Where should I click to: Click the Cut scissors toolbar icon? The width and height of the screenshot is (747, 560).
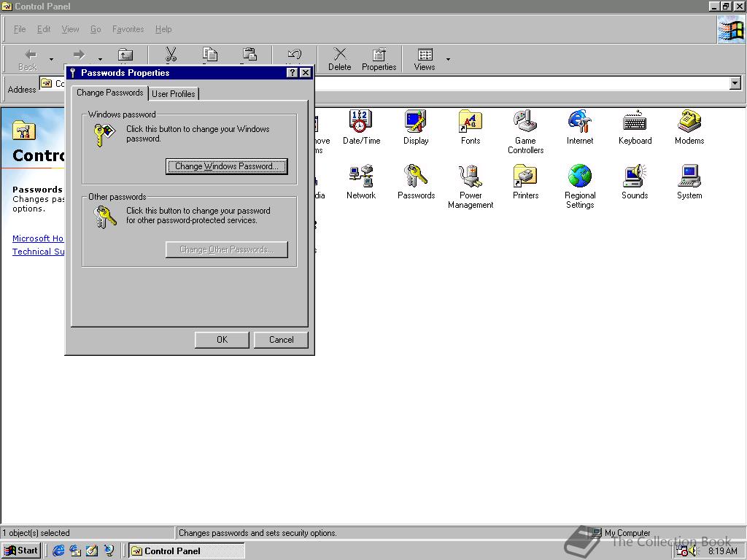(171, 55)
